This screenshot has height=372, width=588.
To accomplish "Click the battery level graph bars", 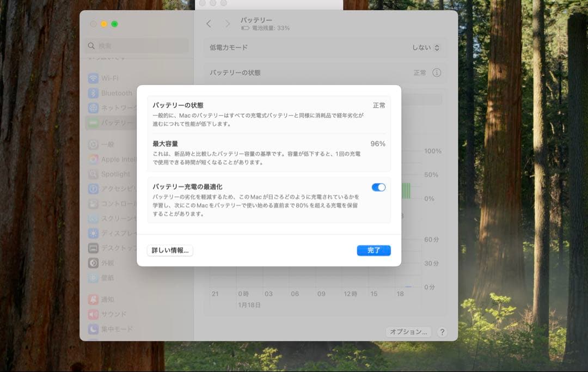I will (x=406, y=191).
